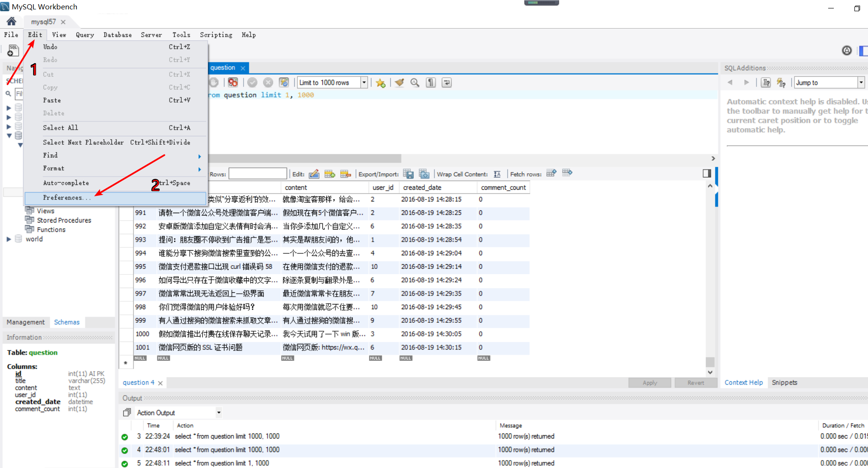Screen dimensions: 868x468
Task: Click the insert new row icon
Action: coord(330,174)
